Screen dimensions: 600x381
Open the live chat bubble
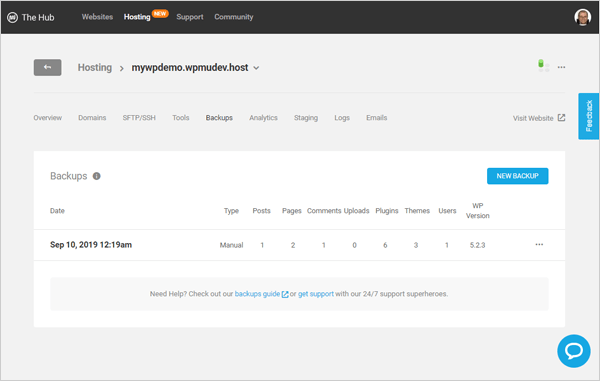[x=574, y=351]
